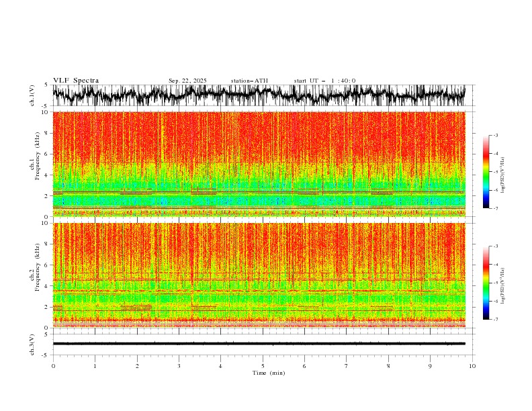Click time axis tick label '3'
The height and width of the screenshot is (411, 532).
coord(179,366)
